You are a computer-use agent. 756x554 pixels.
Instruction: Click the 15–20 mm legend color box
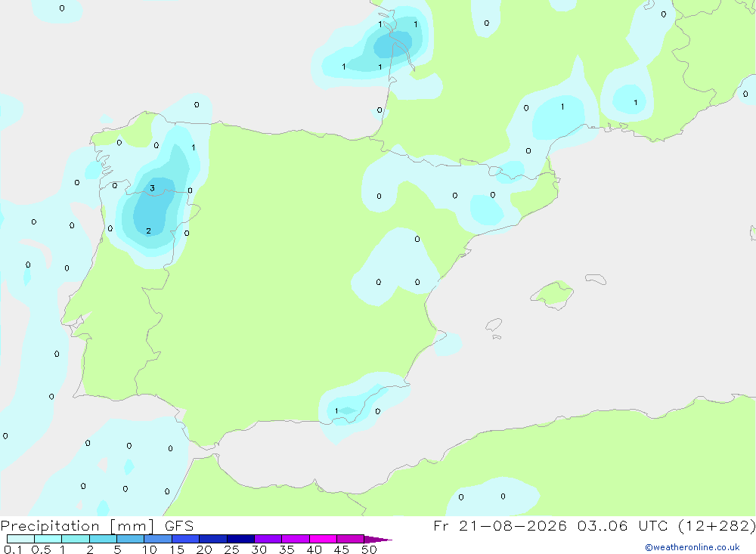[x=186, y=539]
